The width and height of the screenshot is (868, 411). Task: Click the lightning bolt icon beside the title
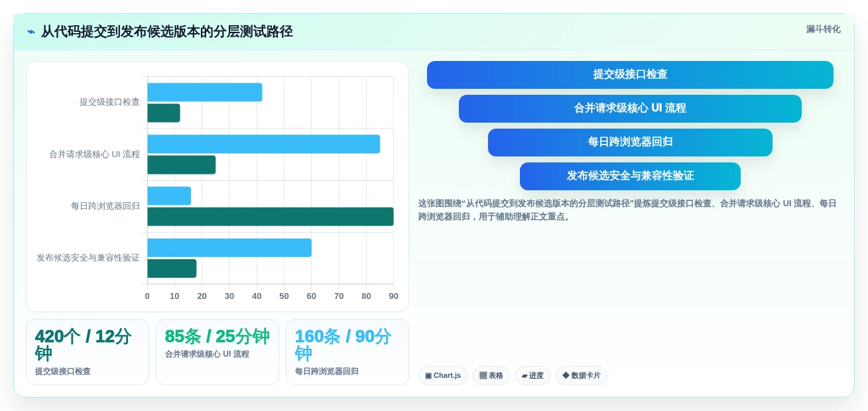point(31,32)
